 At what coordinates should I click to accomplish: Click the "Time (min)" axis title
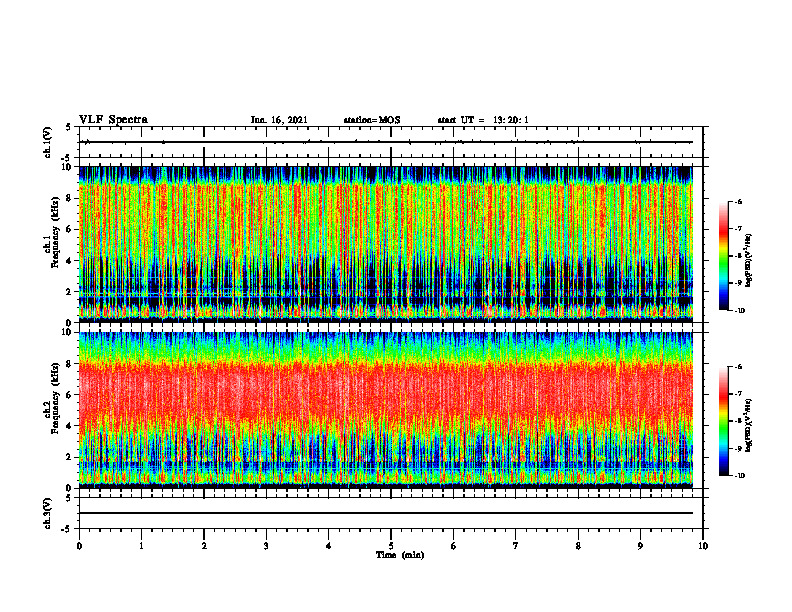point(400,555)
